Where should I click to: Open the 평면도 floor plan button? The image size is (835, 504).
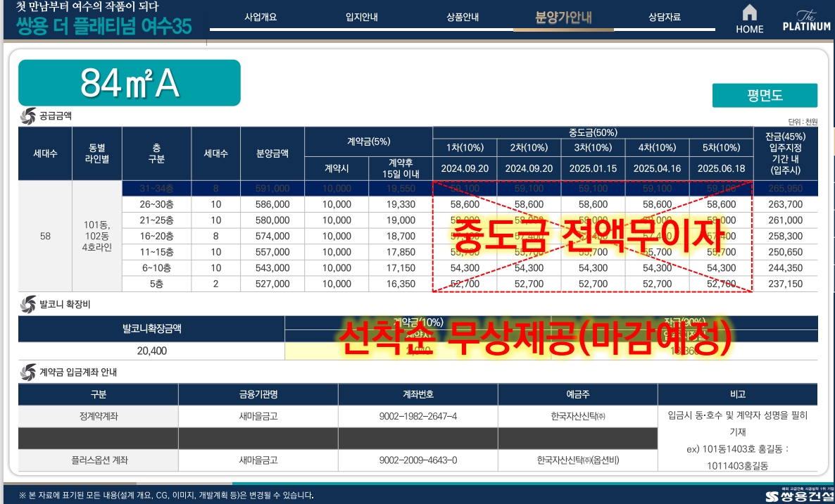pyautogui.click(x=765, y=95)
